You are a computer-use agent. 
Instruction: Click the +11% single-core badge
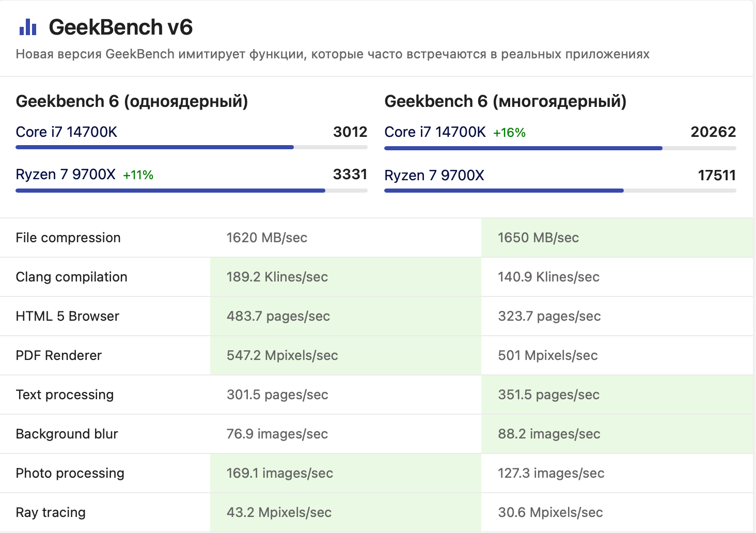tap(138, 175)
